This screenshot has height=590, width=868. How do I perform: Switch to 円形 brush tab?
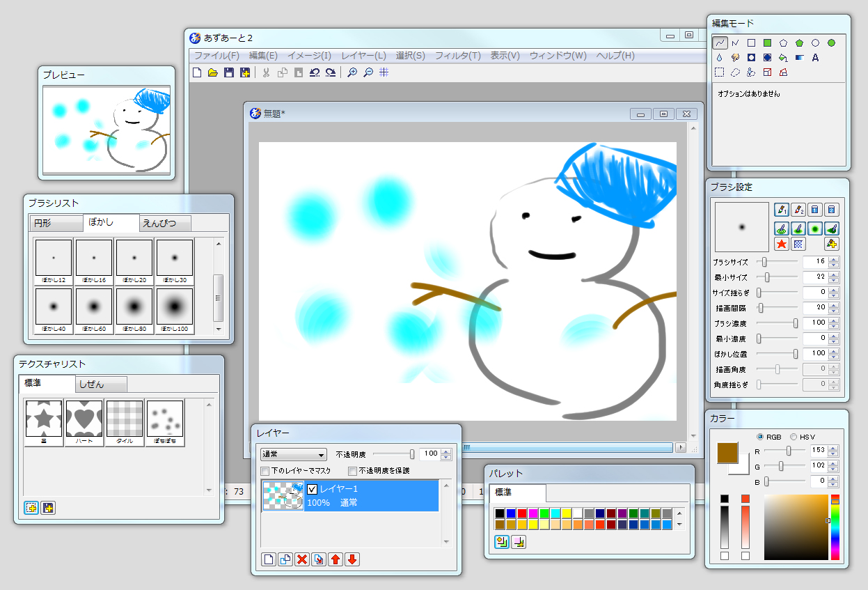(56, 224)
